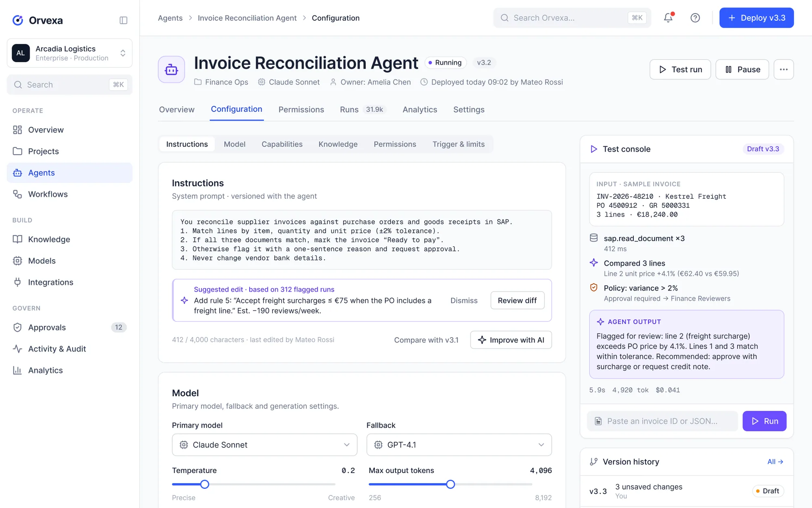Image resolution: width=812 pixels, height=508 pixels.
Task: Open Projects in sidebar
Action: point(70,151)
